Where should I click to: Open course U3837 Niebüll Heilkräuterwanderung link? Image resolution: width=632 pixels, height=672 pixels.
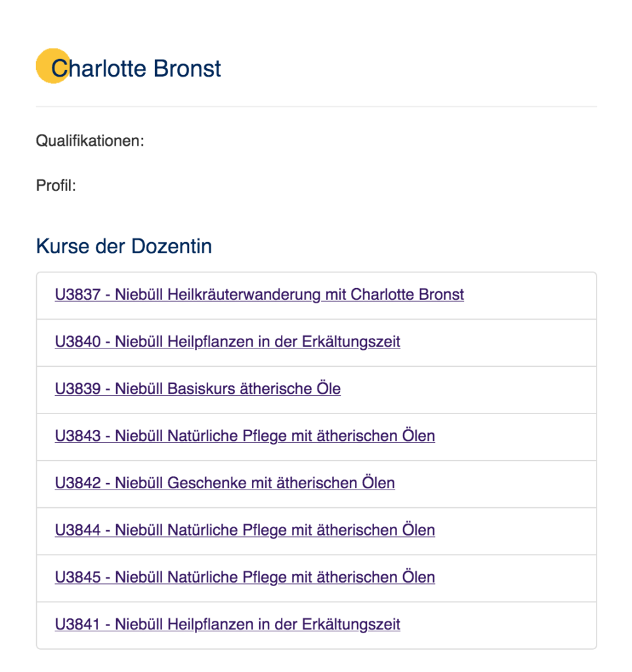[x=259, y=295]
